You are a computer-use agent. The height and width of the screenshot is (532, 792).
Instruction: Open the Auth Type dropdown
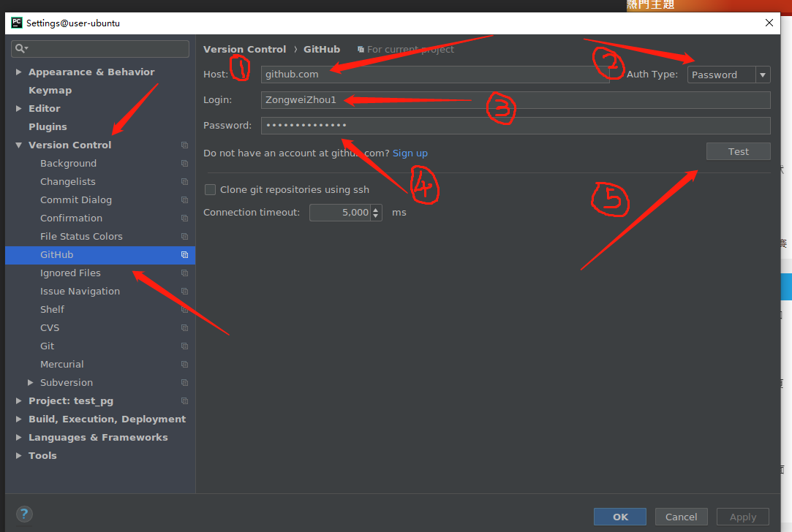(762, 75)
